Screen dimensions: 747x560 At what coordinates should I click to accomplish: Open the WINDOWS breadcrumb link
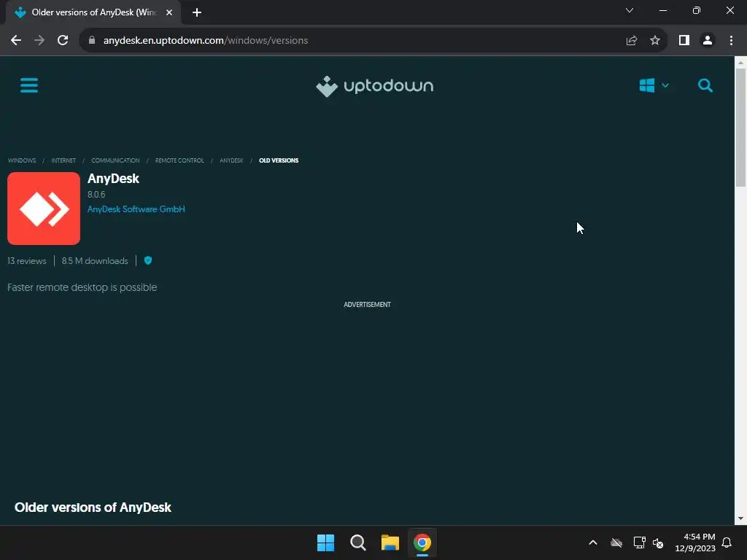click(22, 160)
